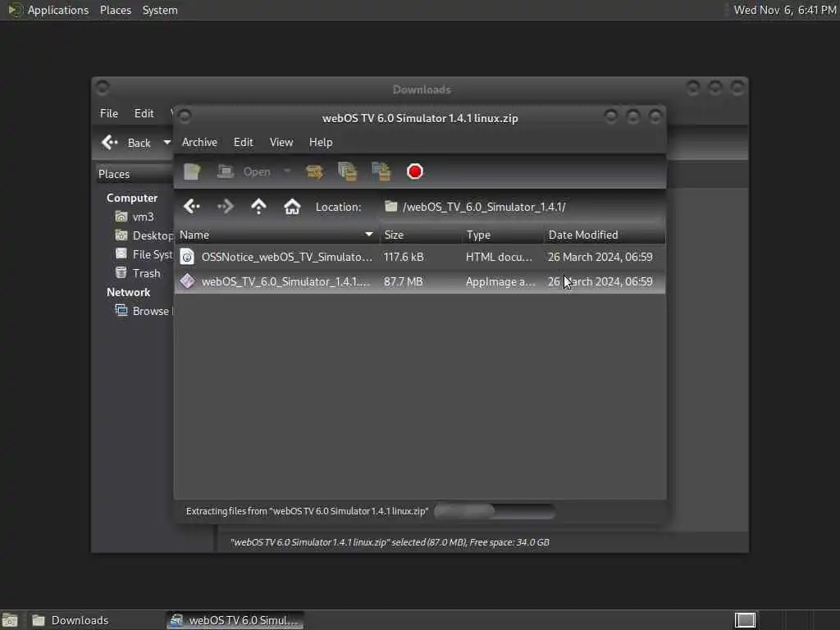
Task: Click the Location path field
Action: (x=523, y=207)
